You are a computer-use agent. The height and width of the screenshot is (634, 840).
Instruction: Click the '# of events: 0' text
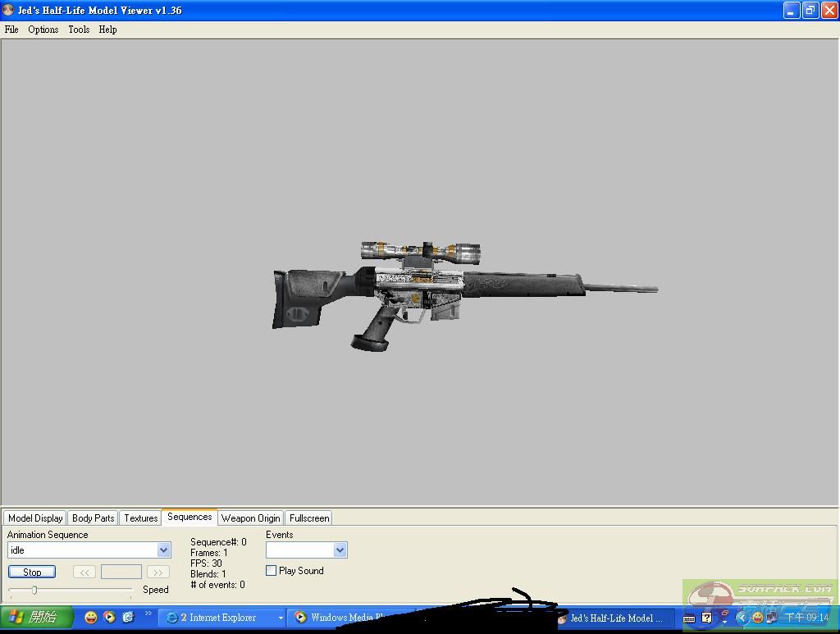[217, 585]
